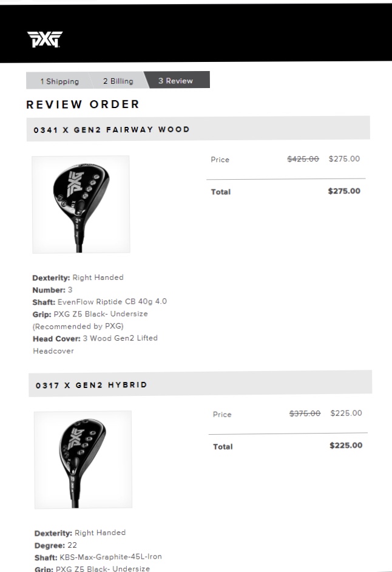Click the hybrid Degree: 22 detail
Image resolution: width=392 pixels, height=572 pixels.
click(56, 545)
